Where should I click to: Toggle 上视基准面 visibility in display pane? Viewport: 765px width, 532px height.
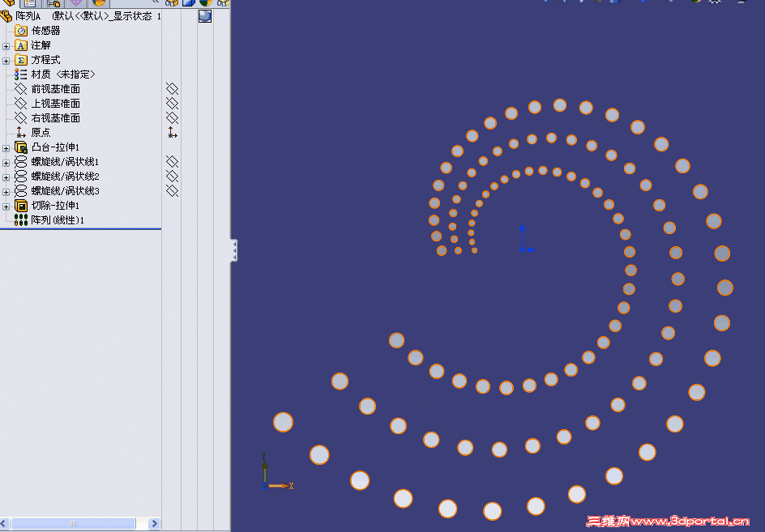172,104
